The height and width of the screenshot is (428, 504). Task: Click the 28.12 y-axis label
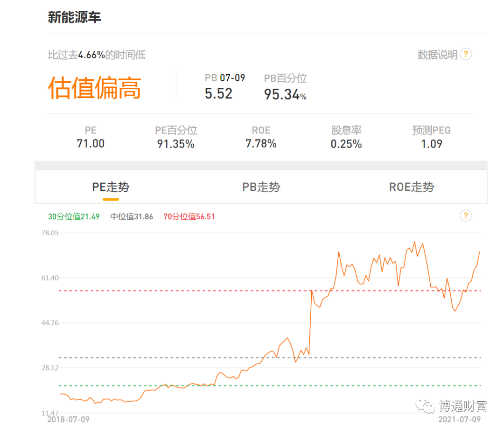coord(50,368)
